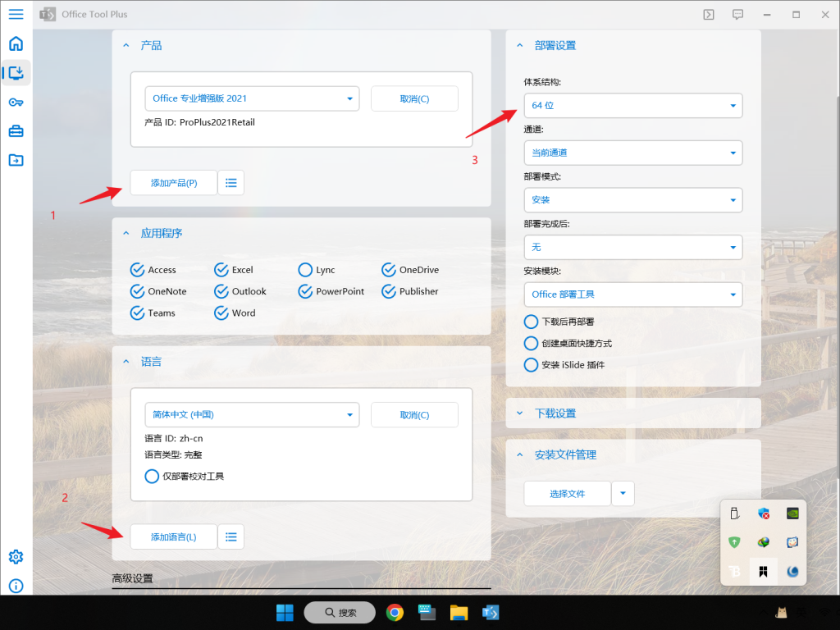
Task: Open the feedback chat icon in title bar
Action: 737,15
